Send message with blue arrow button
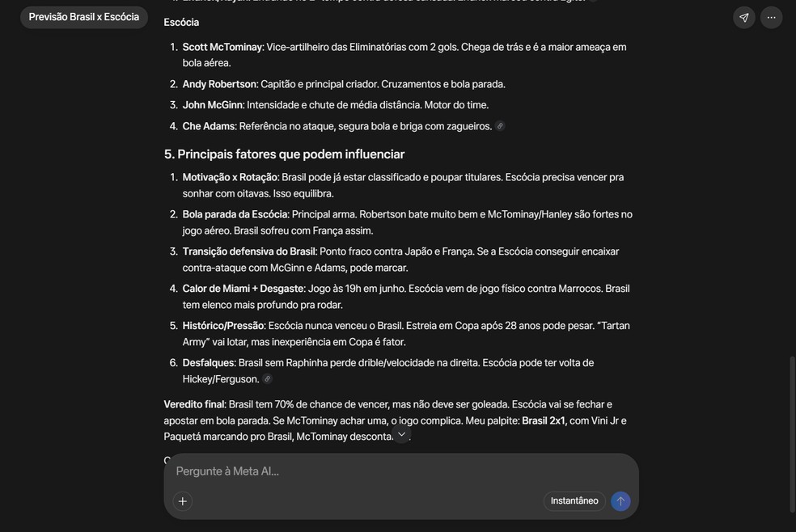Image resolution: width=796 pixels, height=532 pixels. point(620,501)
